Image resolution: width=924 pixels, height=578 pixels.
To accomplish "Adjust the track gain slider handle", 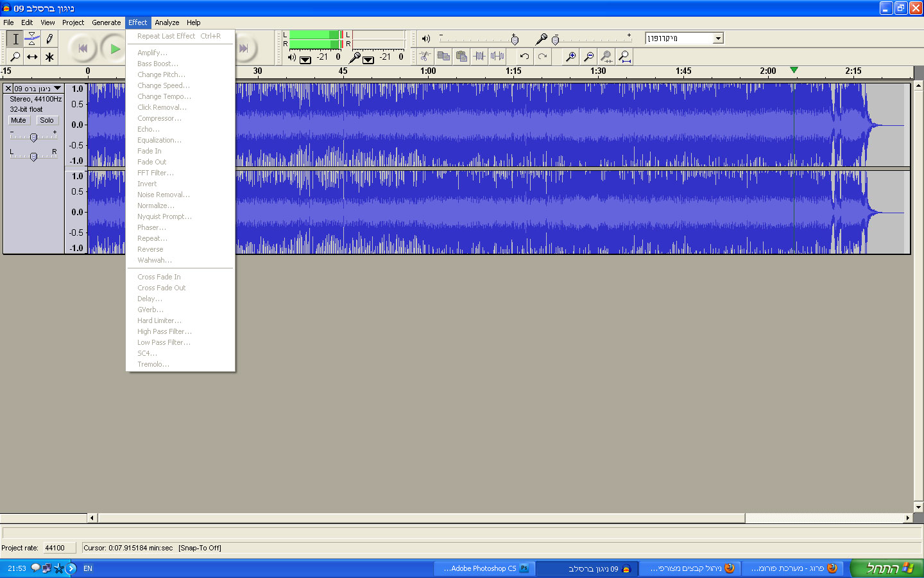I will tap(34, 137).
